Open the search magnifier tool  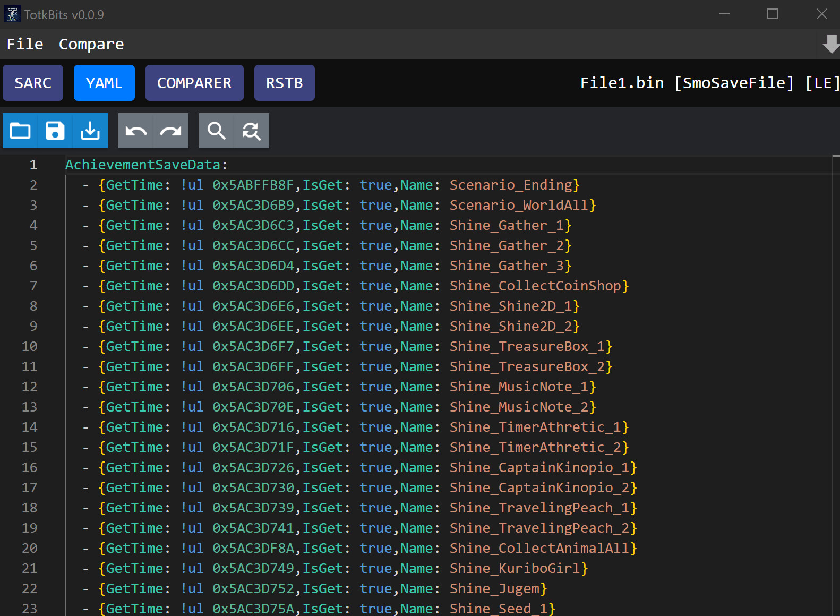216,131
